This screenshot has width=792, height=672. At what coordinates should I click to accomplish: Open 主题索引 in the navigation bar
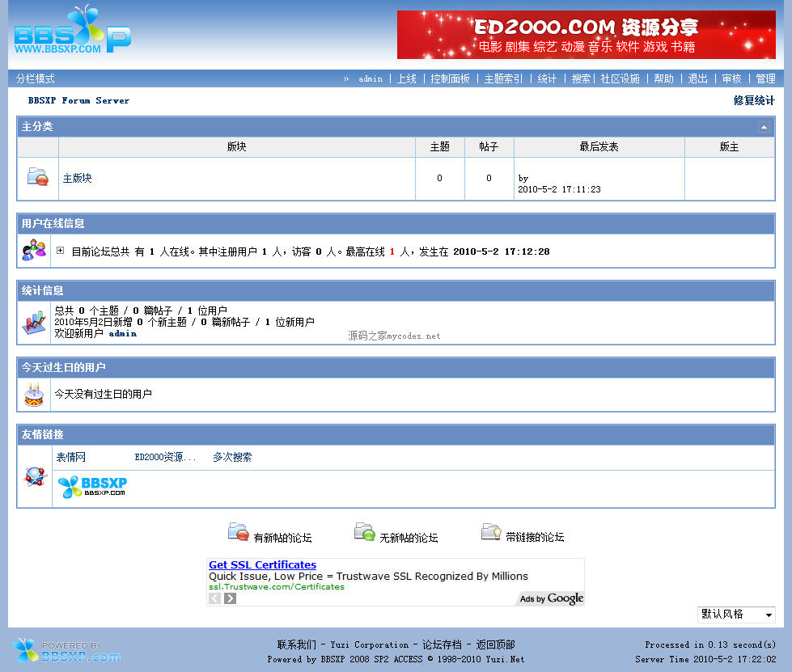(503, 78)
